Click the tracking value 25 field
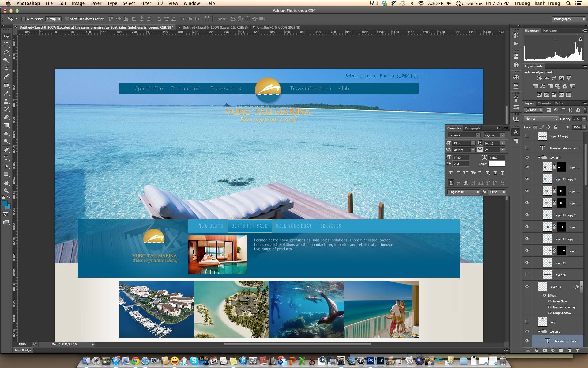588x368 pixels. tap(492, 150)
